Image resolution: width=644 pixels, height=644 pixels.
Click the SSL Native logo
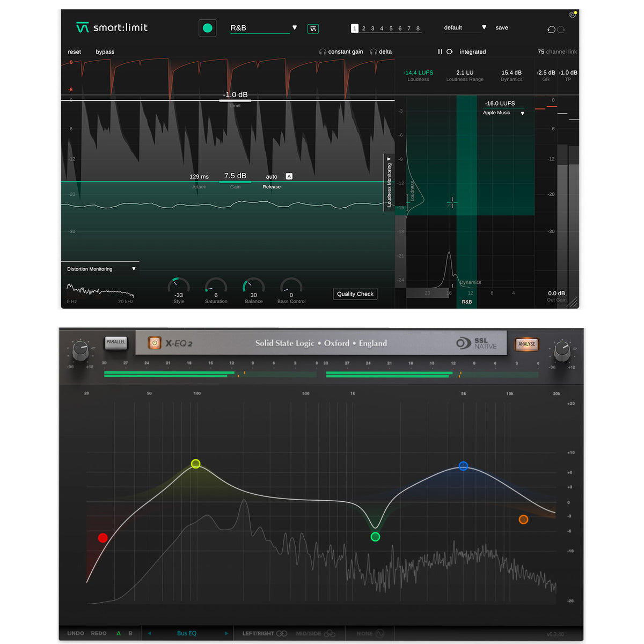click(477, 343)
